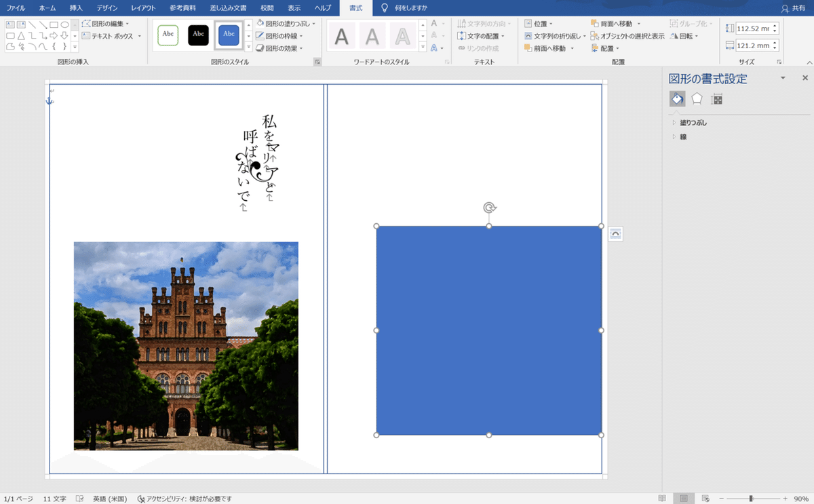The width and height of the screenshot is (814, 504).
Task: Click the anchor icon in page margin
Action: tap(49, 100)
